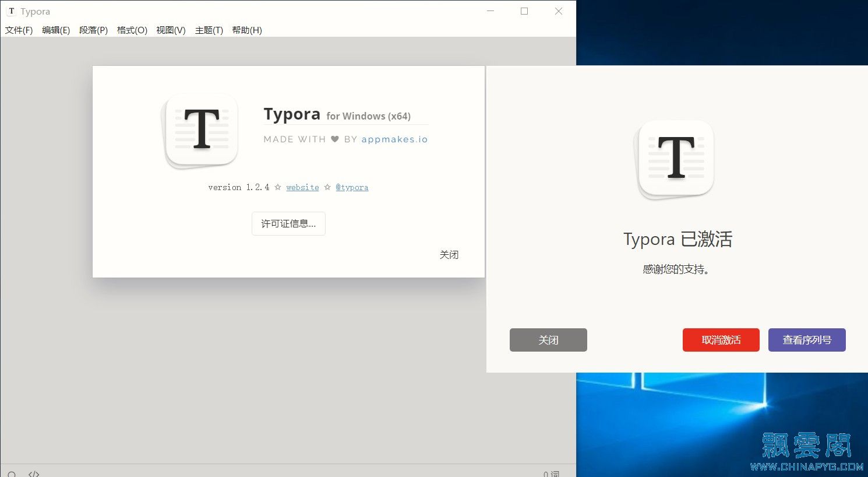Click the sidebar circle icon in status bar
Image resolution: width=868 pixels, height=477 pixels.
12,474
